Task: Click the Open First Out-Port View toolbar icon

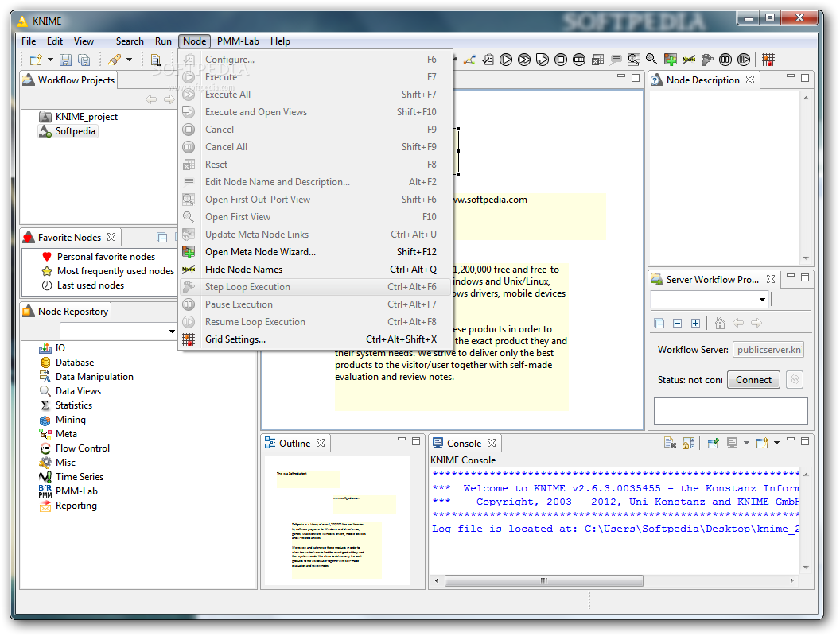Action: coord(634,60)
